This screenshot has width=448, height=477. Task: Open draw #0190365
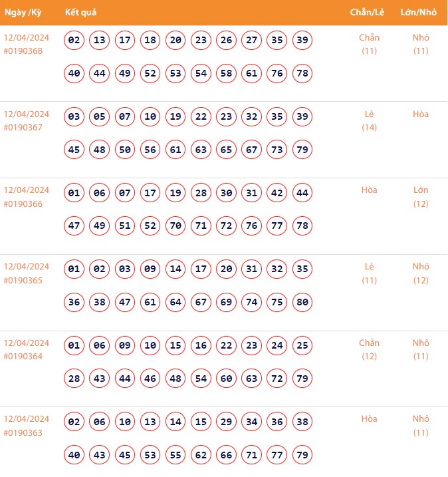point(23,281)
